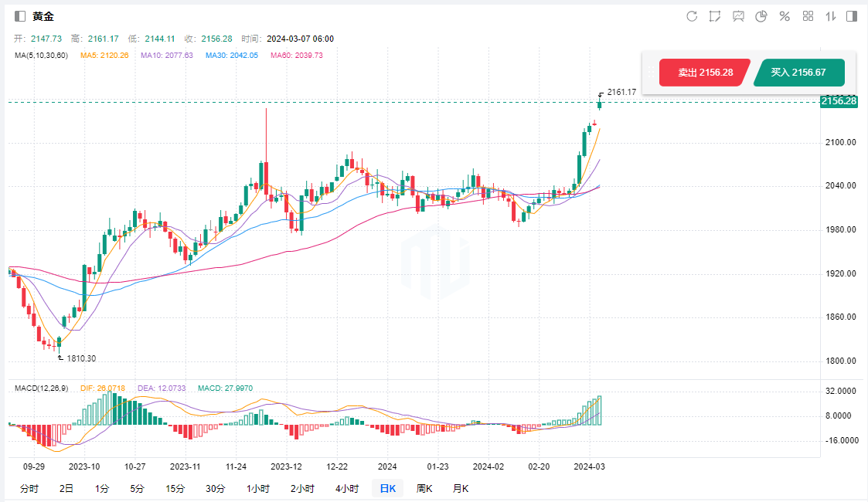Select the drawing tools icon

click(x=715, y=16)
